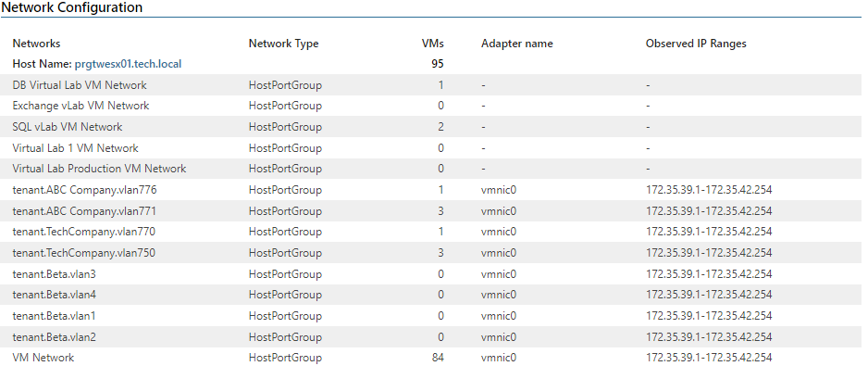Select the VMs column header
Viewport: 868px width, 366px height.
(433, 44)
